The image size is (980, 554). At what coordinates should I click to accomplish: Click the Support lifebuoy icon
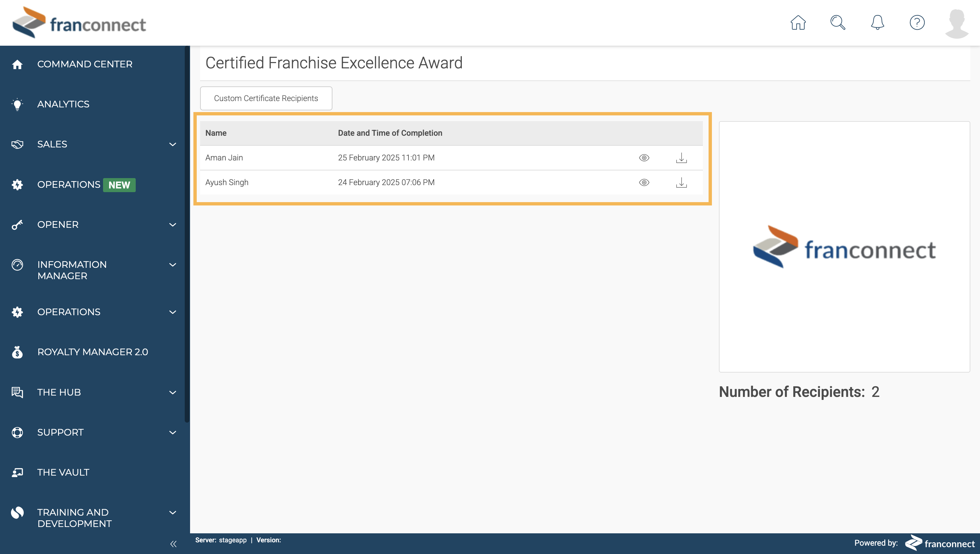[x=17, y=432]
